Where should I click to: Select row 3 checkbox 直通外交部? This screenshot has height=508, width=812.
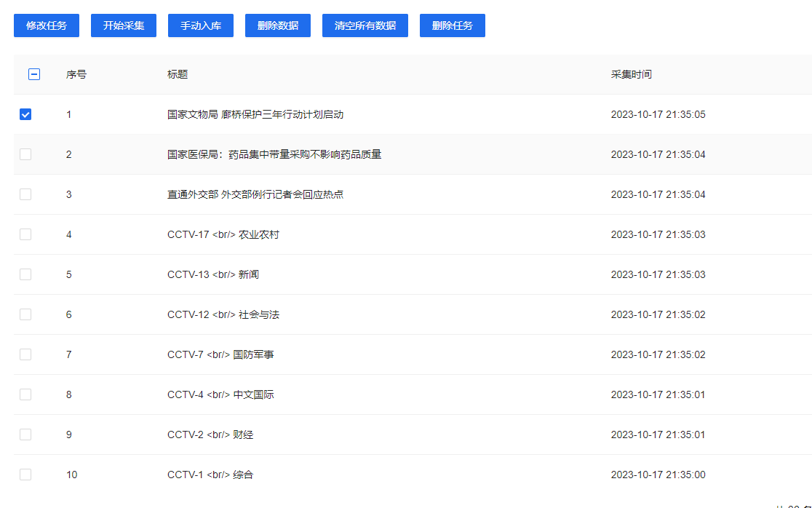point(25,194)
